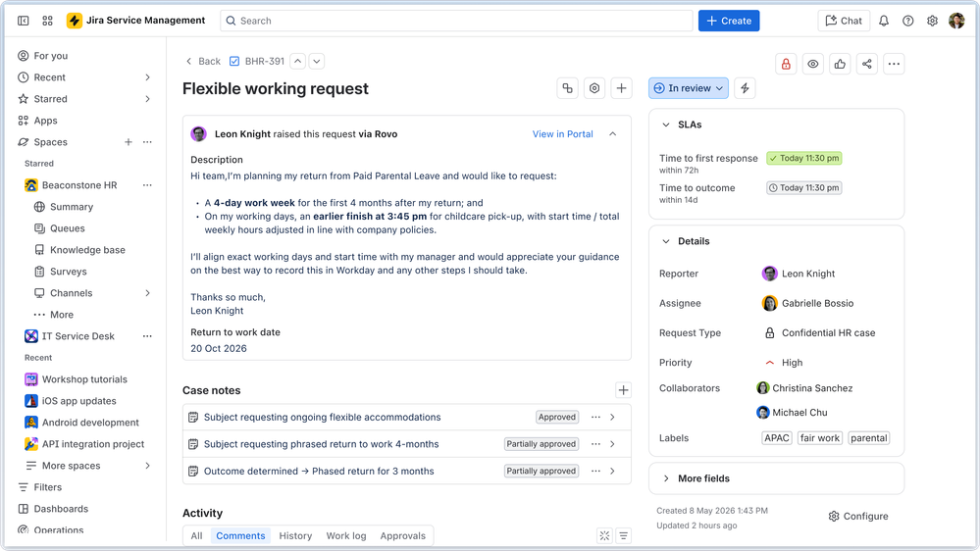Screen dimensions: 980x551
Task: Collapse the SLAs section
Action: coord(666,125)
